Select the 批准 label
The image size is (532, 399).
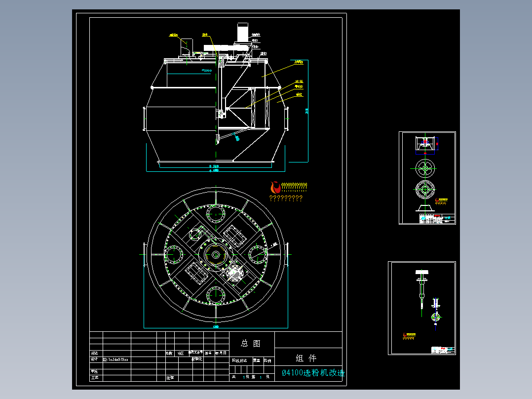click(x=170, y=378)
